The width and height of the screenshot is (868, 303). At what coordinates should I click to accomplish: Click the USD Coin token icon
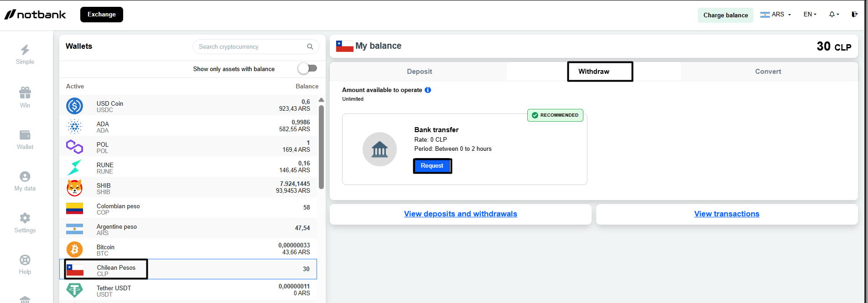(74, 106)
